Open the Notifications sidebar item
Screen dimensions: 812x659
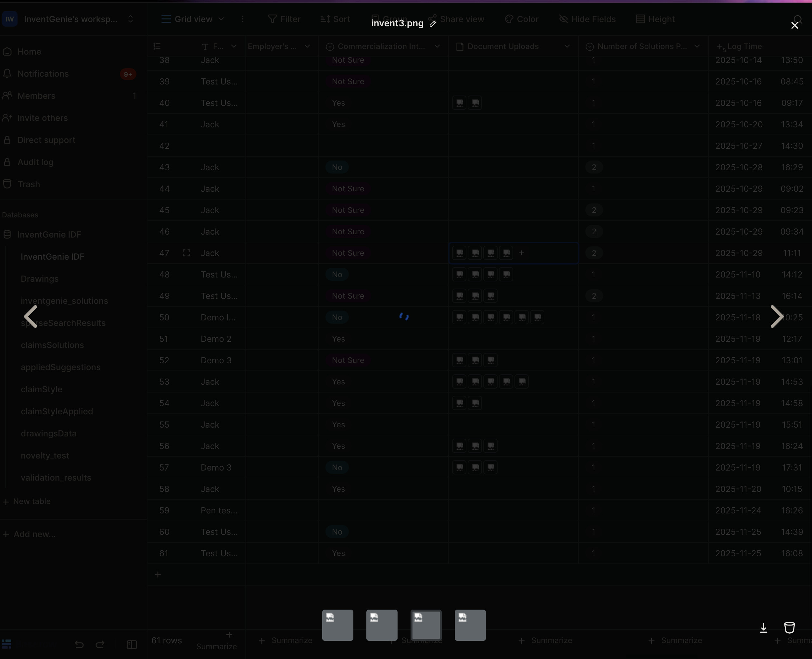click(x=43, y=74)
